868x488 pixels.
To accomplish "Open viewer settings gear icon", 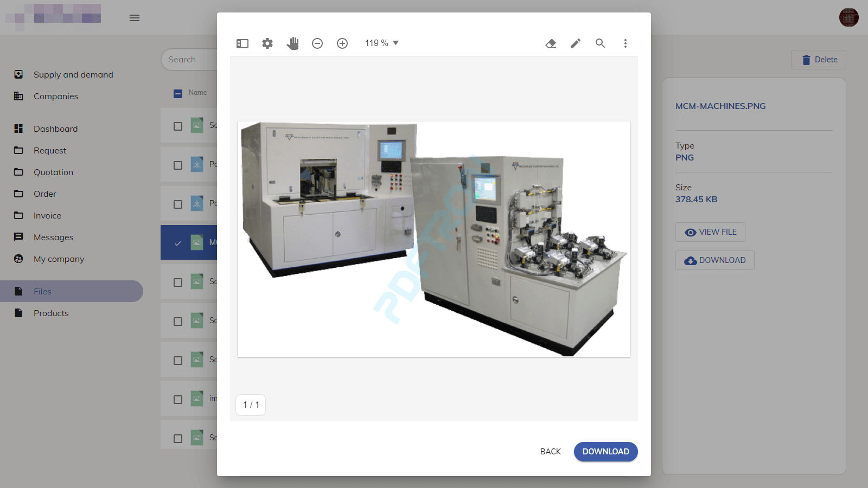I will tap(267, 43).
